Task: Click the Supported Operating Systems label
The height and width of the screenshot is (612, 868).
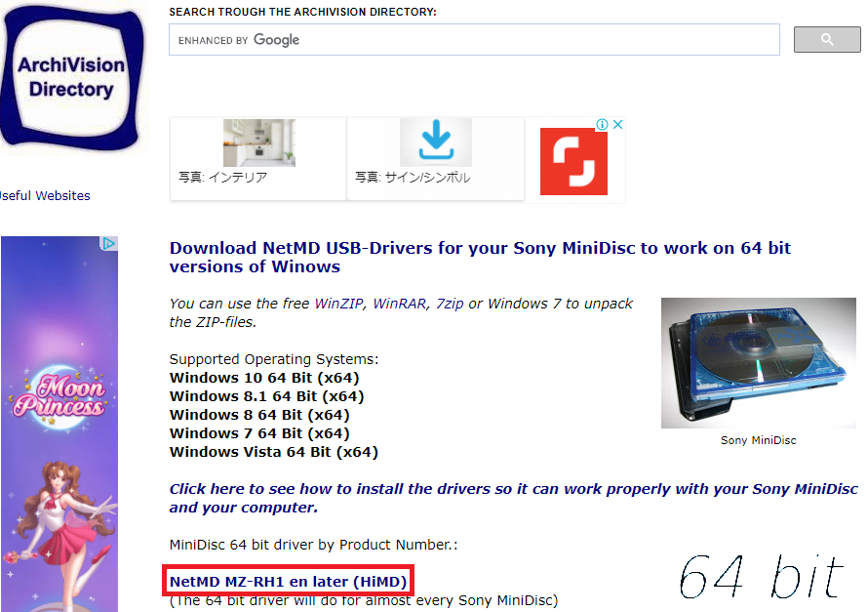Action: tap(274, 359)
